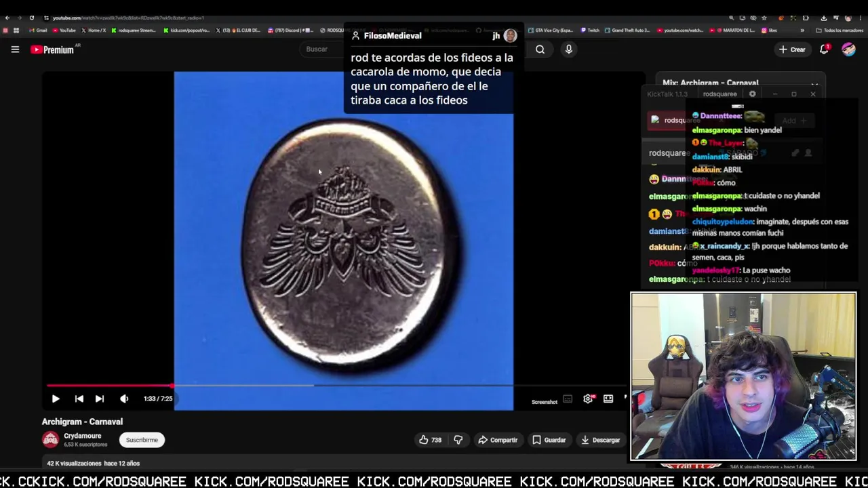This screenshot has height=488, width=868.
Task: Open the likes Instagram bookmark
Action: click(x=769, y=30)
